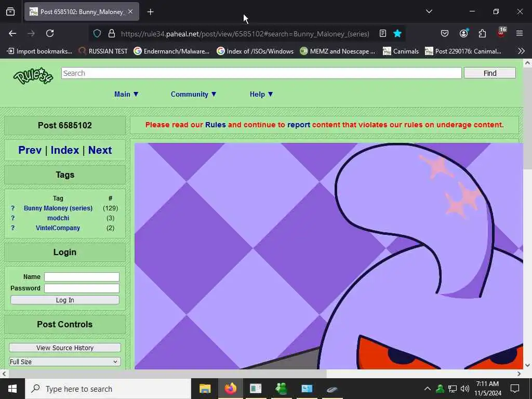Click the Firefox taskbar icon
The width and height of the screenshot is (532, 399).
click(x=230, y=389)
